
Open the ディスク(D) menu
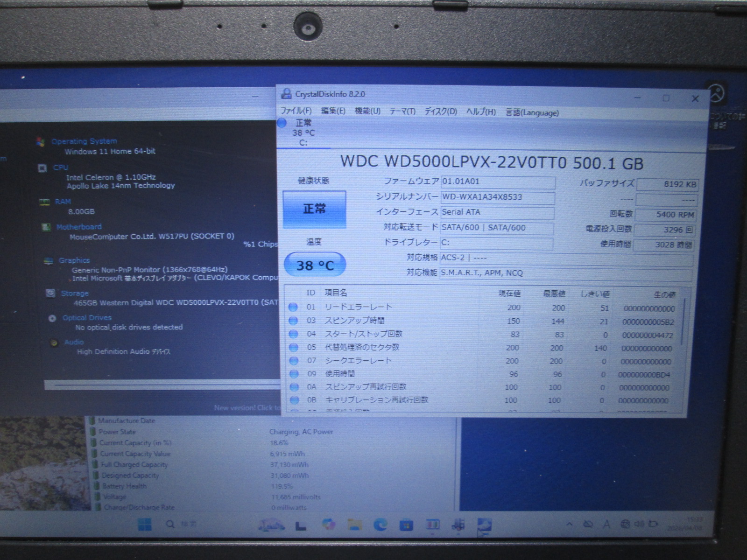[440, 112]
